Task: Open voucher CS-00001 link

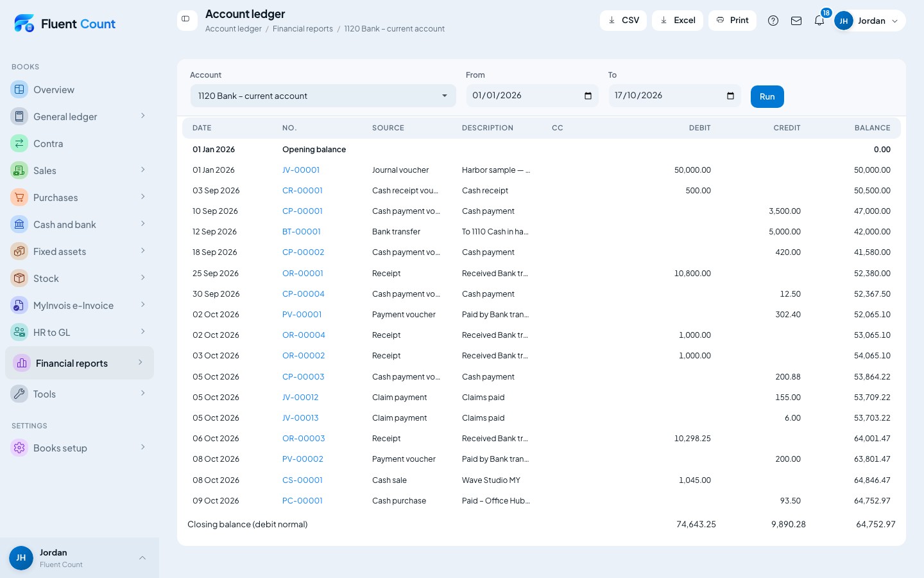Action: coord(302,480)
